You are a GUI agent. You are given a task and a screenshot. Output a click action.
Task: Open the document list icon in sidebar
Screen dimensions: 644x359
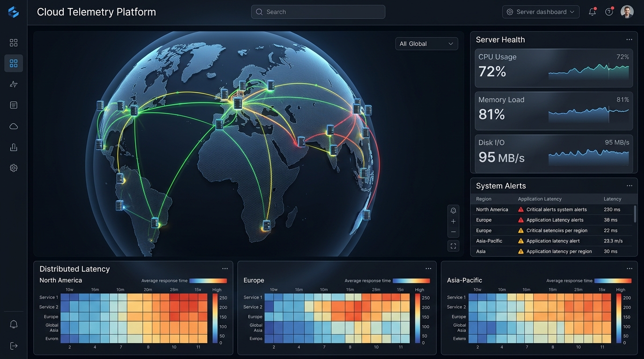tap(14, 105)
